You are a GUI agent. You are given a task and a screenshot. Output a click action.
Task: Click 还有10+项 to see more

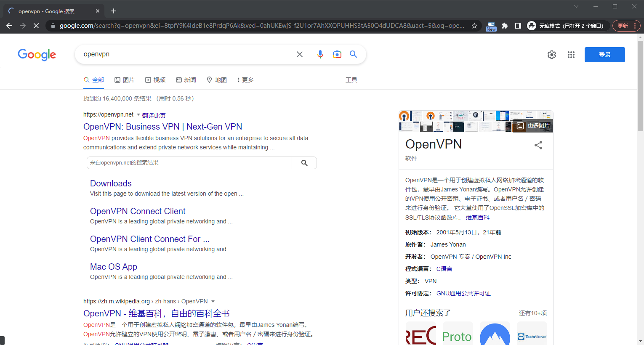pos(533,313)
